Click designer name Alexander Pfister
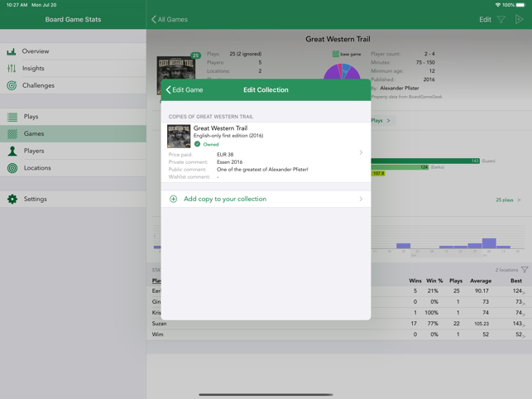This screenshot has width=532, height=399. pos(400,89)
